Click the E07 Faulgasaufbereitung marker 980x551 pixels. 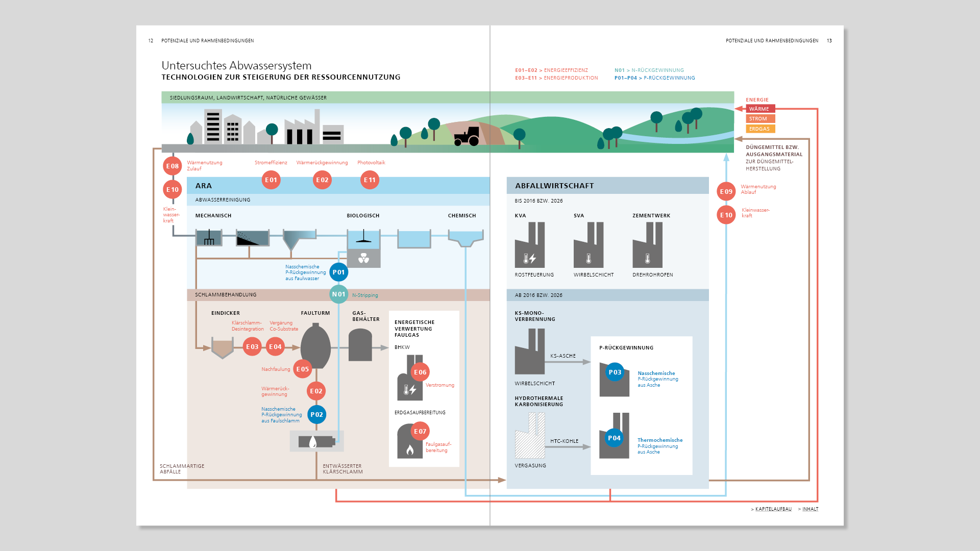coord(420,432)
